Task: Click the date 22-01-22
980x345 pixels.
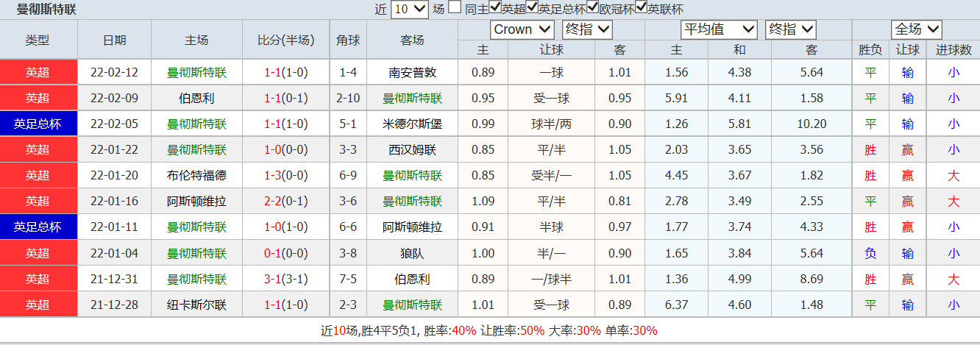Action: [x=114, y=149]
